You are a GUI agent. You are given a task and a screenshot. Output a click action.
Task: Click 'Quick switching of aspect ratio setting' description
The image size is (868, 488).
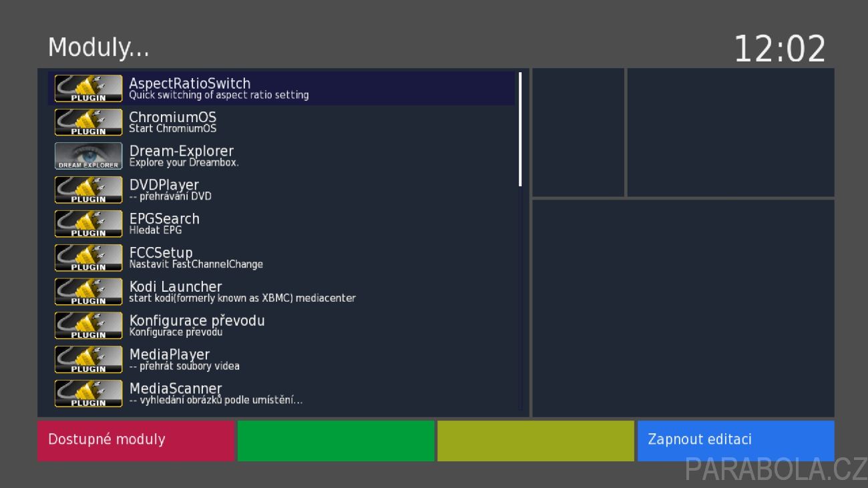pos(219,95)
